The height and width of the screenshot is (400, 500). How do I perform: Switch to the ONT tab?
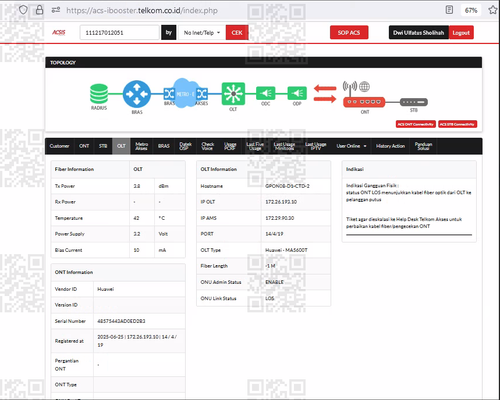pyautogui.click(x=84, y=146)
